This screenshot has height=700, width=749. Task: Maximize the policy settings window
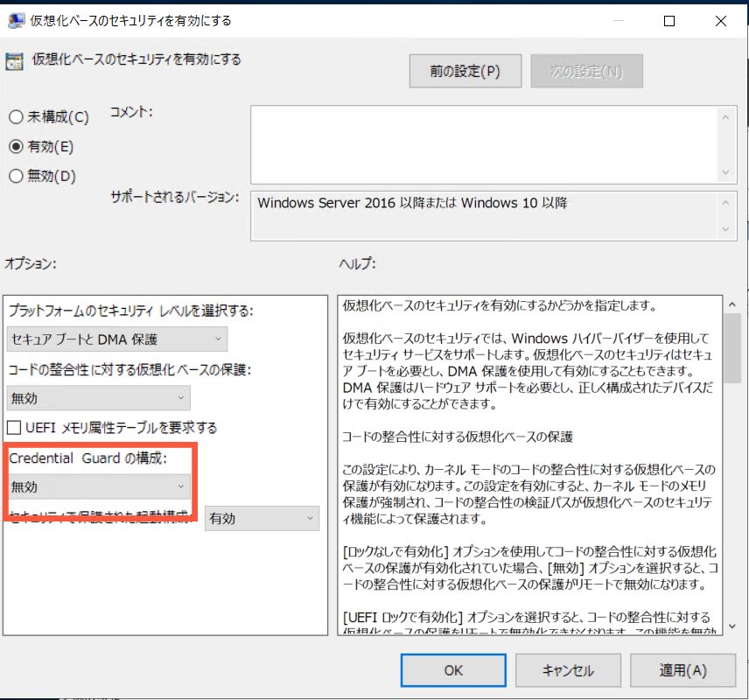pyautogui.click(x=669, y=20)
